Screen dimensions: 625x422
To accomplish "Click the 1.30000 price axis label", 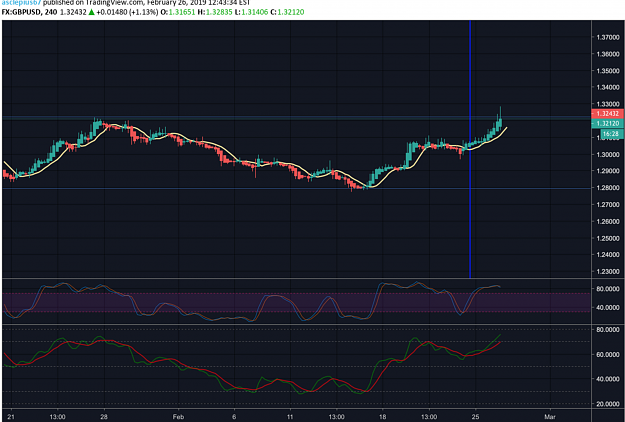I will tap(607, 154).
